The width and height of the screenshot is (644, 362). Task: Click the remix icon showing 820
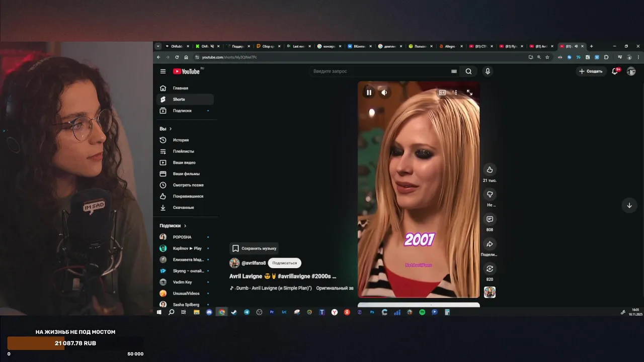click(x=490, y=268)
